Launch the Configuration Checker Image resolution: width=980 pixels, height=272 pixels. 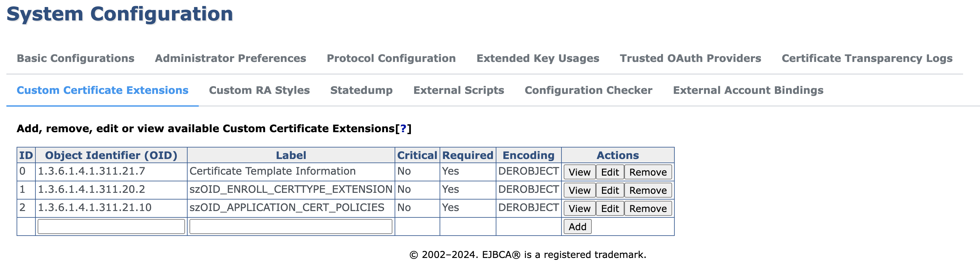[588, 90]
